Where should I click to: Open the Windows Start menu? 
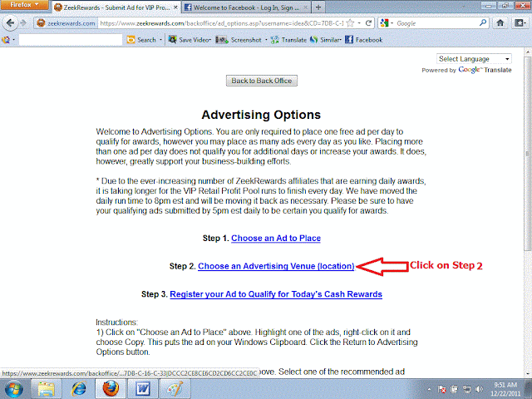[x=13, y=389]
